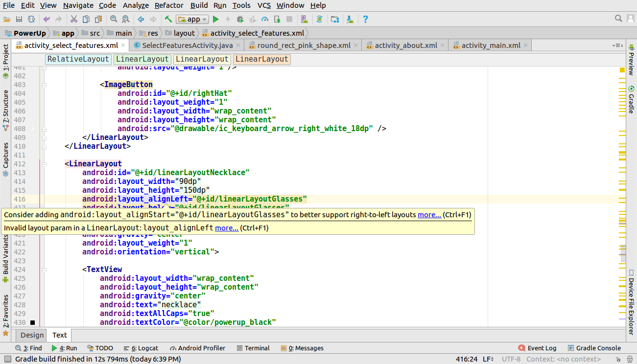
Task: Click first 'more...' link in tooltip
Action: 429,215
